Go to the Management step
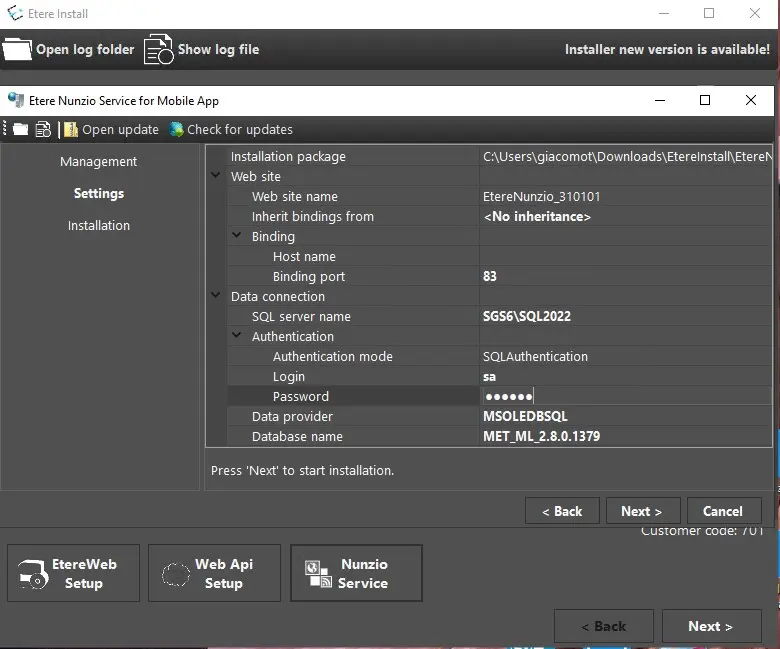Viewport: 780px width, 649px height. (98, 162)
